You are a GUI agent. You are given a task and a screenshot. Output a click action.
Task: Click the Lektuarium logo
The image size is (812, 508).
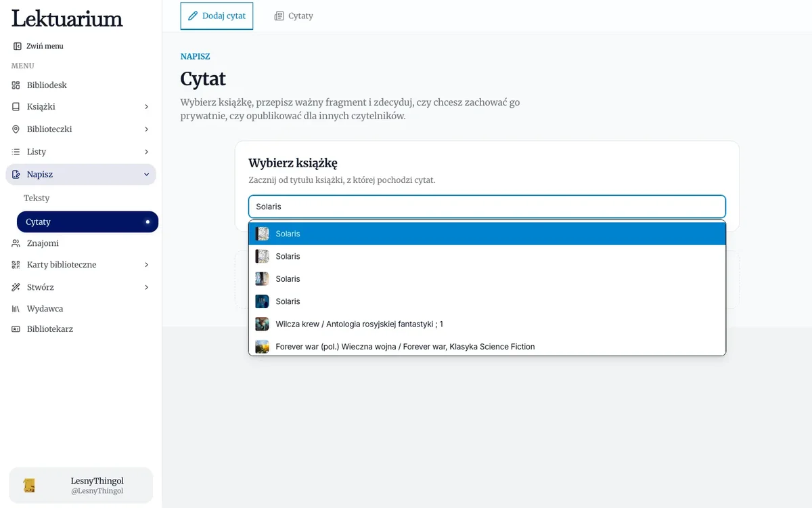coord(67,18)
